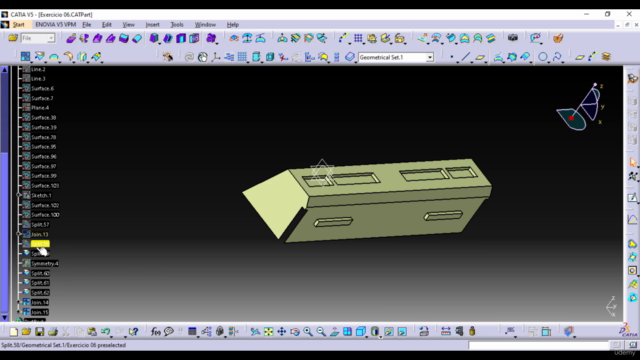The image size is (640, 360).
Task: Open the Tools menu
Action: pyautogui.click(x=177, y=25)
